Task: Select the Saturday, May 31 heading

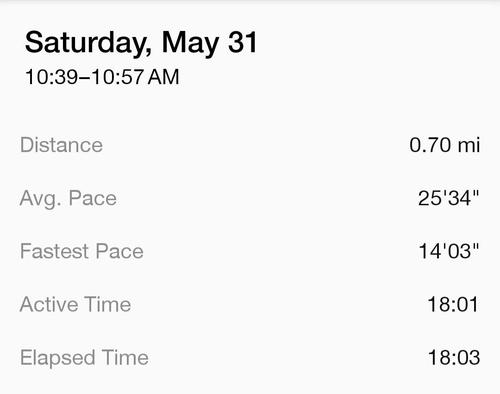Action: point(141,43)
